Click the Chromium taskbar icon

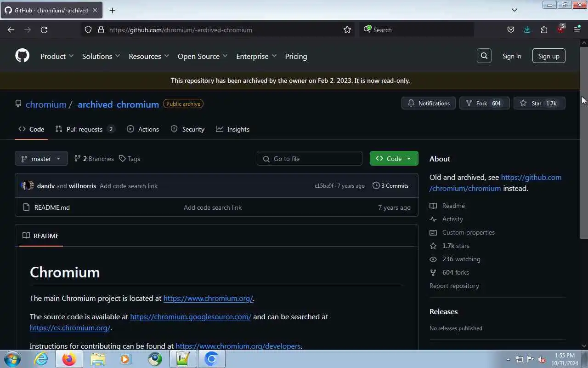pos(211,359)
